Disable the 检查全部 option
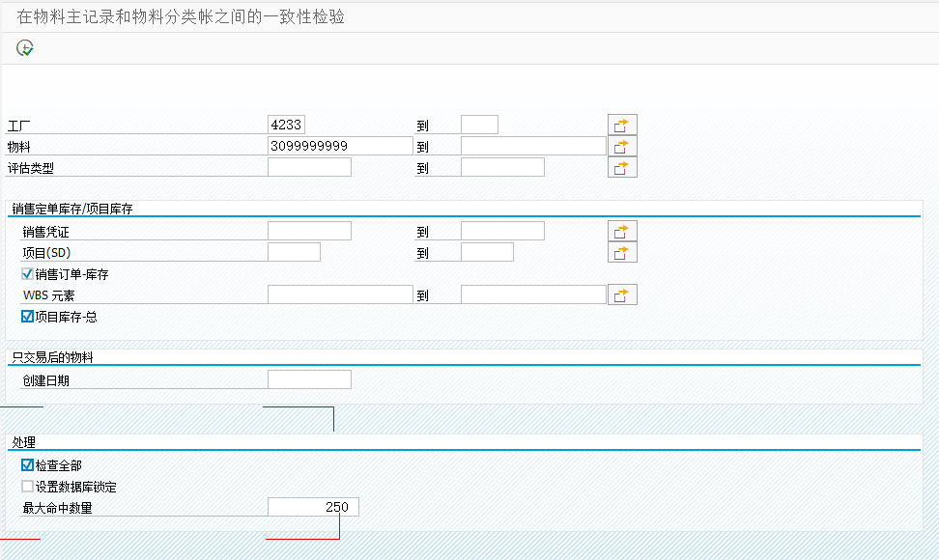The image size is (939, 560). coord(25,465)
